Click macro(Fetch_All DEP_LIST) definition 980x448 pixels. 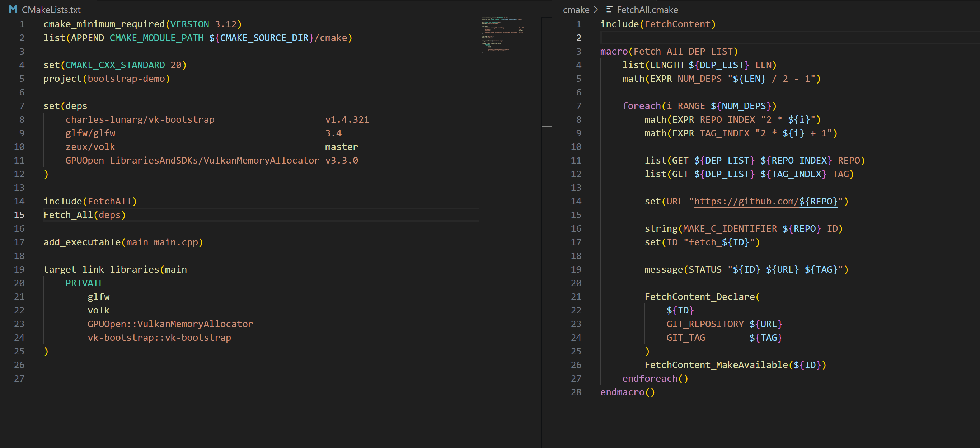tap(669, 51)
